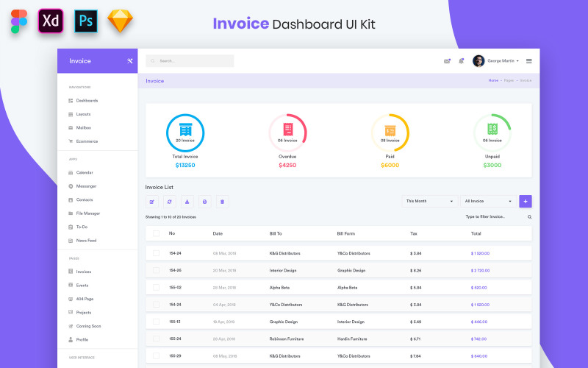Click the refresh invoice list icon
The image size is (588, 368).
pyautogui.click(x=170, y=201)
